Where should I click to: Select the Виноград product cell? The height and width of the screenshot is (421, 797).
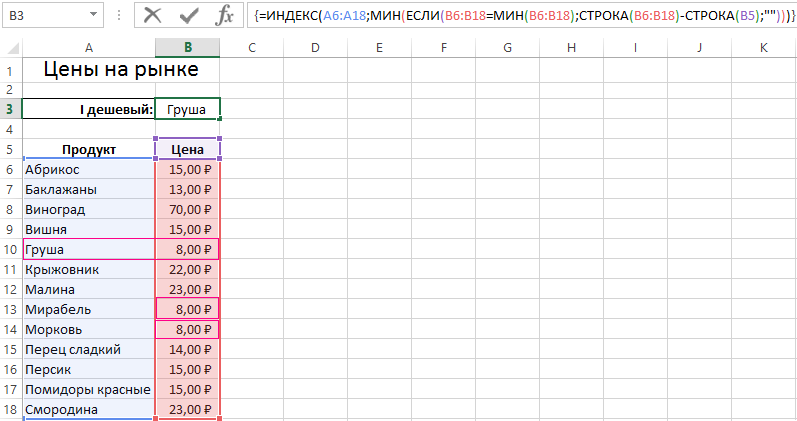89,209
